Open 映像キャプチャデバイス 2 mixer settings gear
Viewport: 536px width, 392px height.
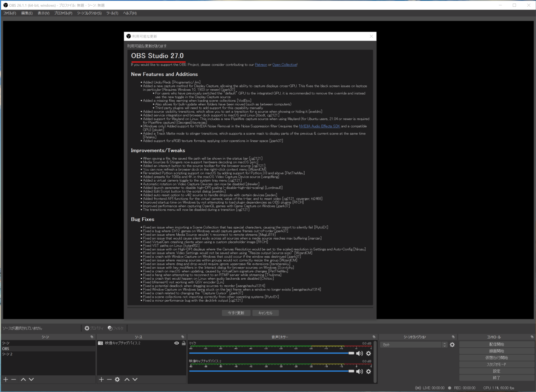pos(368,371)
